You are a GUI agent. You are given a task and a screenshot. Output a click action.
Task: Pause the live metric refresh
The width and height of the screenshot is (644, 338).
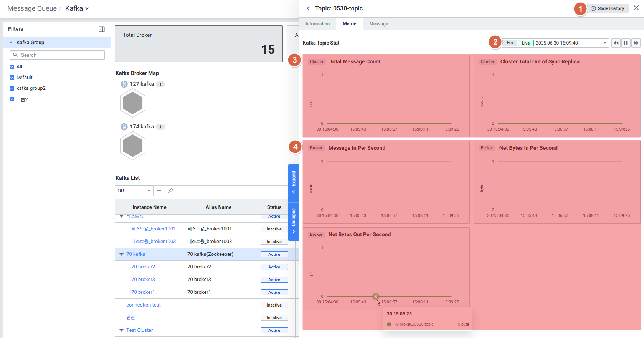(626, 43)
